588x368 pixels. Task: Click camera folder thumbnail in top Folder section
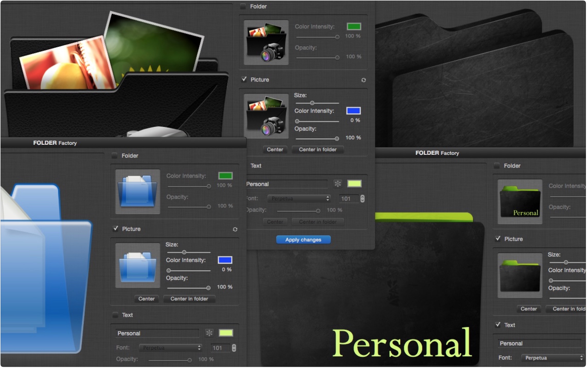[267, 42]
